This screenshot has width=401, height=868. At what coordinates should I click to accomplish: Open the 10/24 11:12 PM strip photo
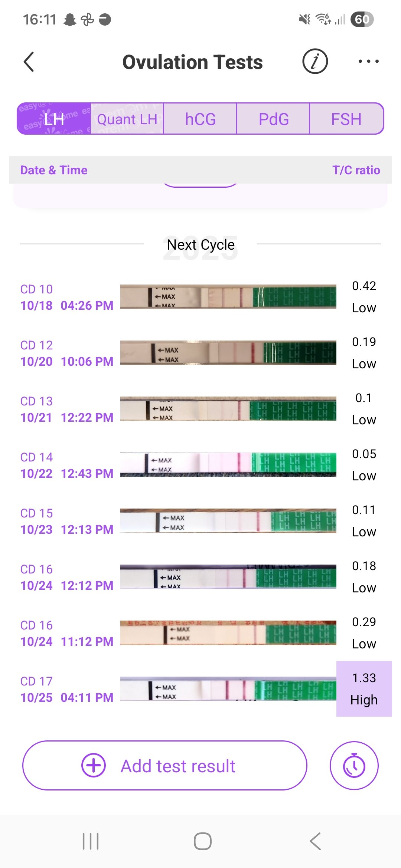[228, 633]
